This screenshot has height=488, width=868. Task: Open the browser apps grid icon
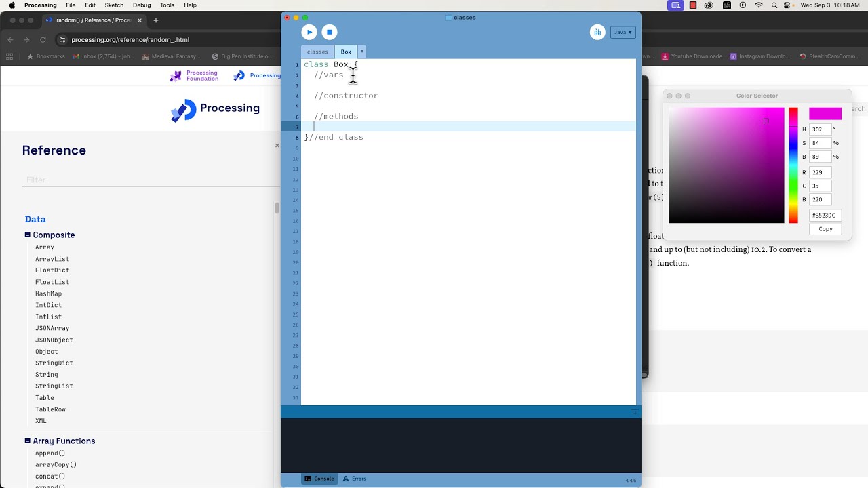click(10, 56)
